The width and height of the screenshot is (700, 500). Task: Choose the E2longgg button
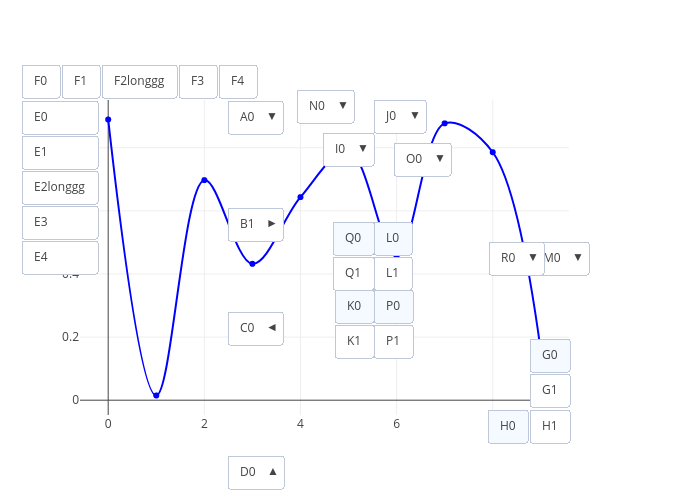tap(60, 188)
